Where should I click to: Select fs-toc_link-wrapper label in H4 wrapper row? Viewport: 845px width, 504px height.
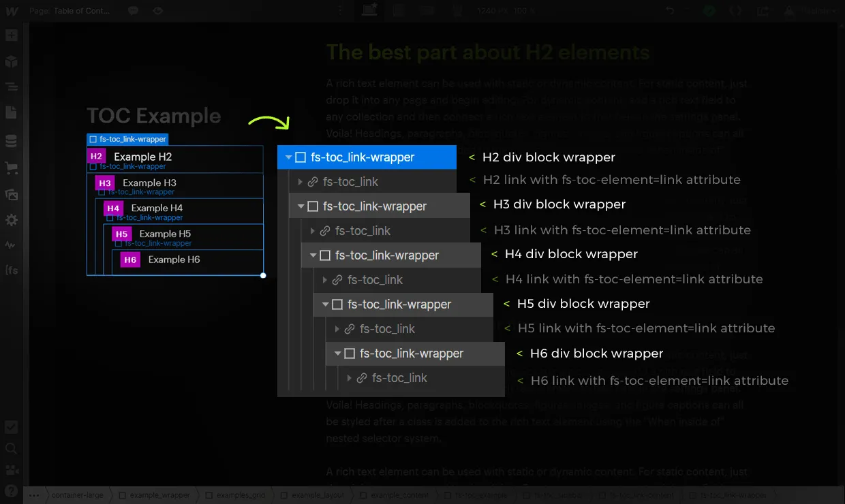pyautogui.click(x=387, y=255)
